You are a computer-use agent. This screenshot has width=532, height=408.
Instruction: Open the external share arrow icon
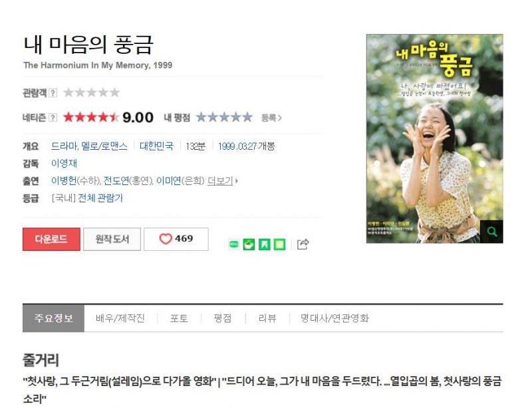coord(303,244)
